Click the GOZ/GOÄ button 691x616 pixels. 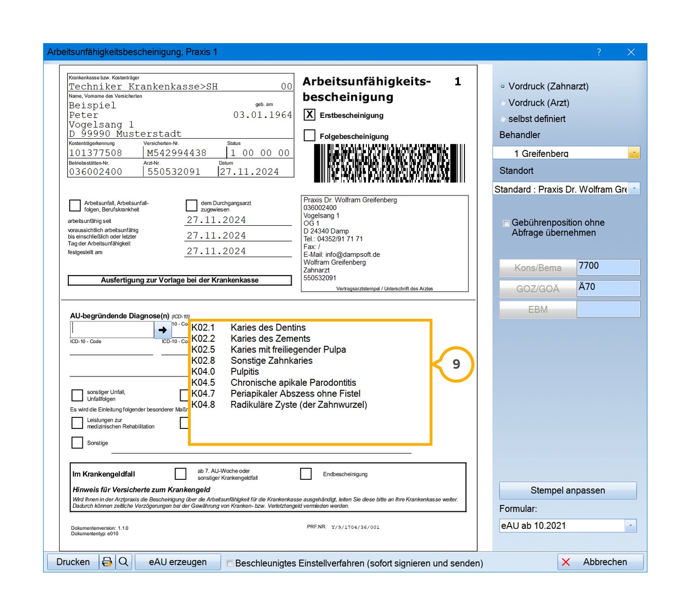point(538,289)
